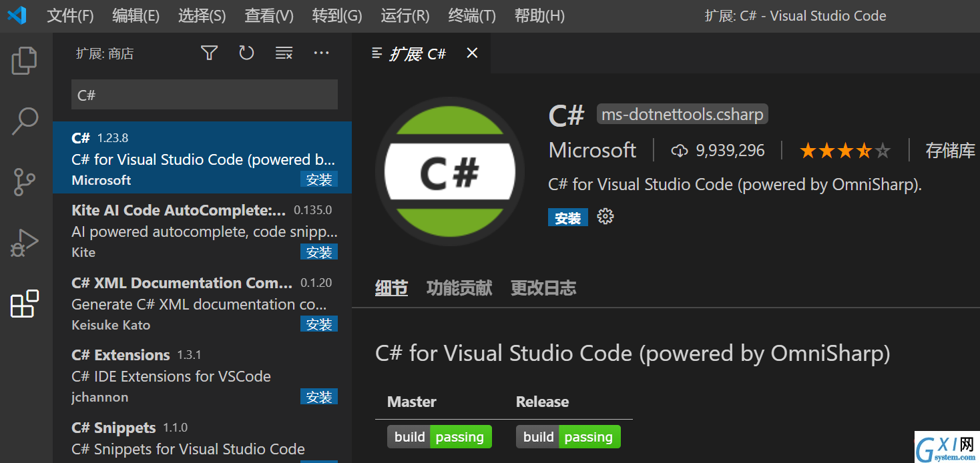Install the C# extension from details page
980x463 pixels.
(x=568, y=218)
